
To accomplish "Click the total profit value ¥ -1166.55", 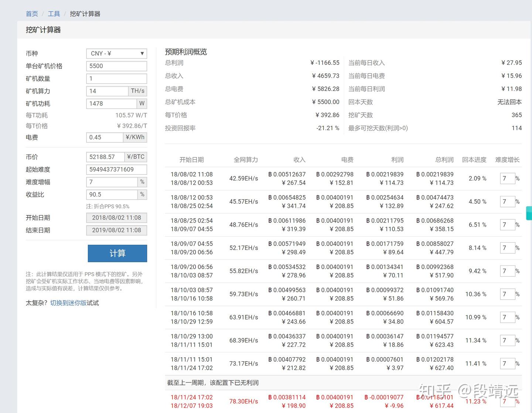I will (x=325, y=63).
